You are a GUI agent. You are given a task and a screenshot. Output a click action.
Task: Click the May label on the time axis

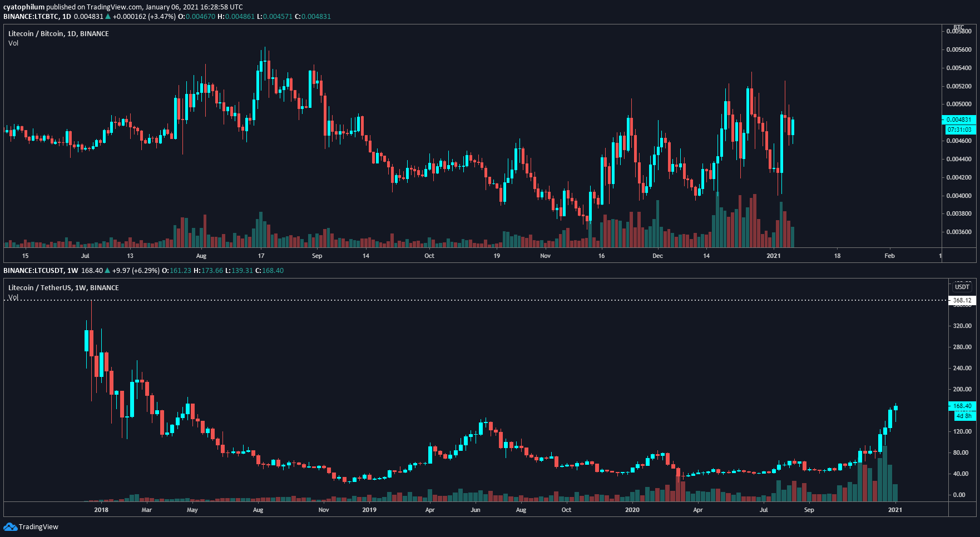(192, 510)
